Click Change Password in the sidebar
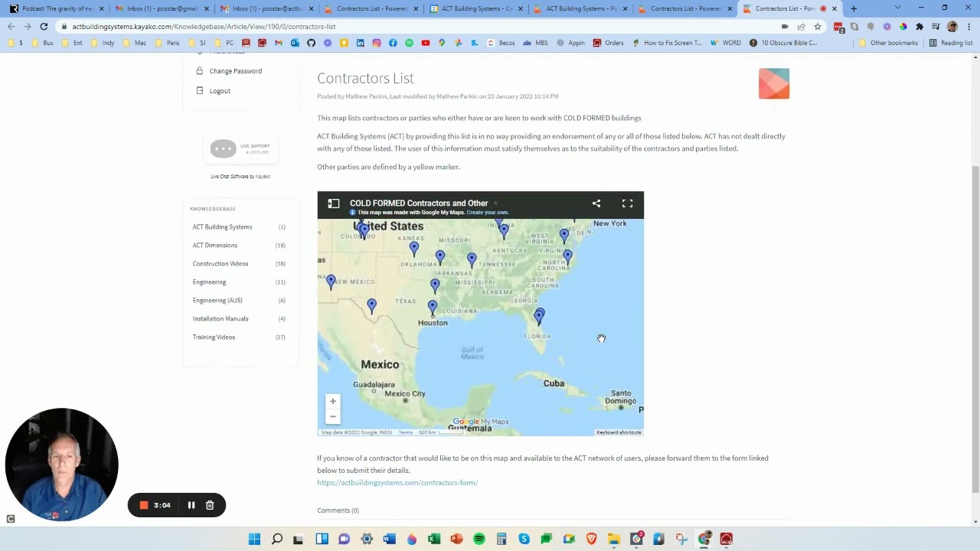Image resolution: width=980 pixels, height=551 pixels. (235, 71)
